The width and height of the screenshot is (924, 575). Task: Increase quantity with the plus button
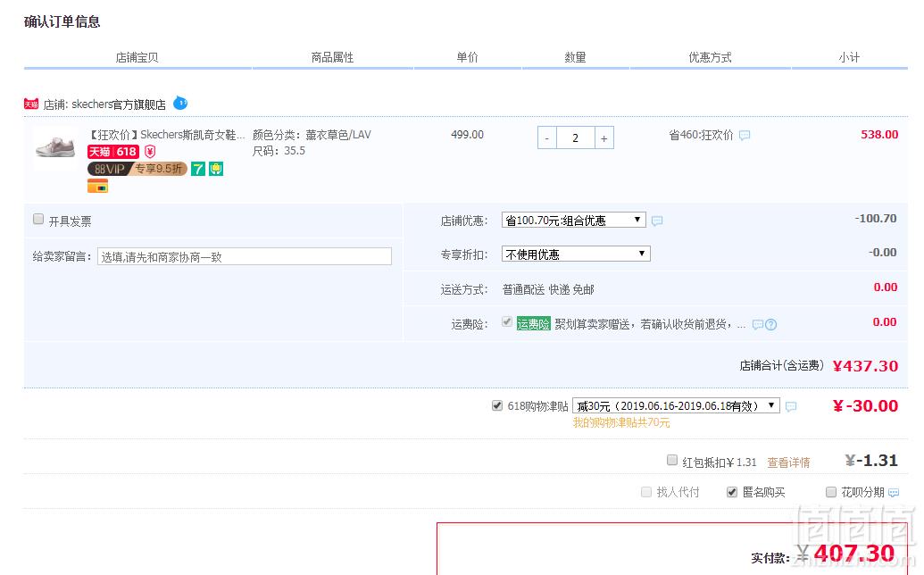(x=604, y=138)
